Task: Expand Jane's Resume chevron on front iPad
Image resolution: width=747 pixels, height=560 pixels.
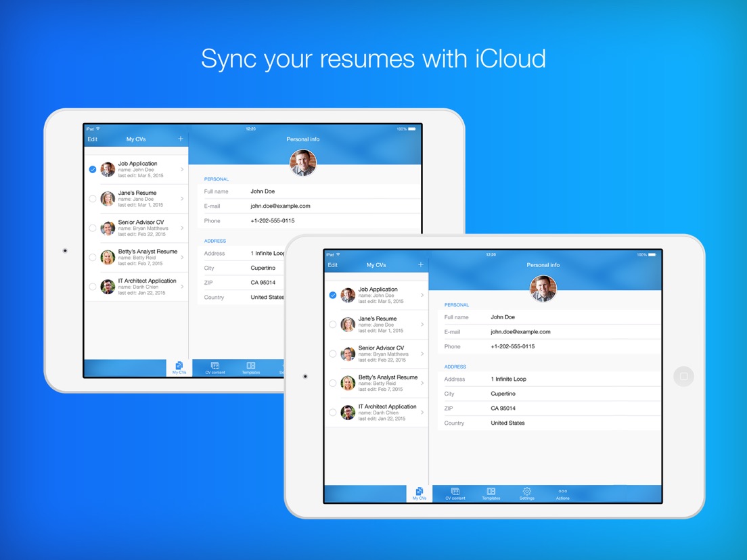Action: (x=423, y=324)
